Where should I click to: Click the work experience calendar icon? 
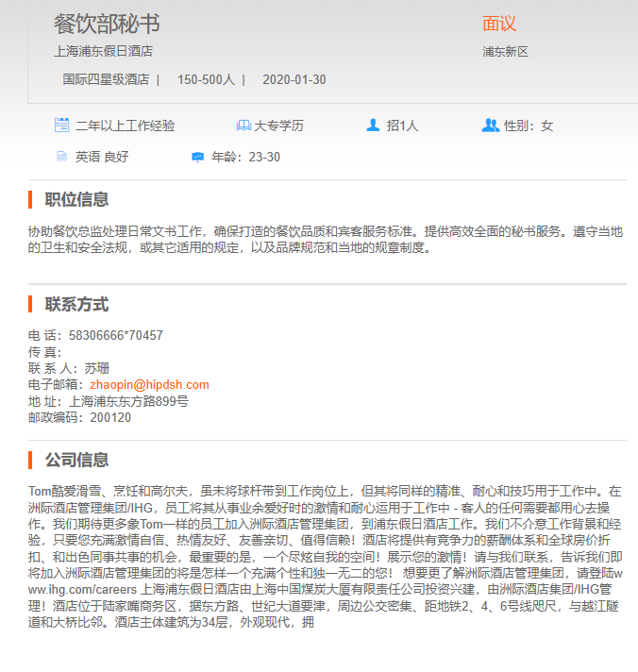[x=61, y=126]
